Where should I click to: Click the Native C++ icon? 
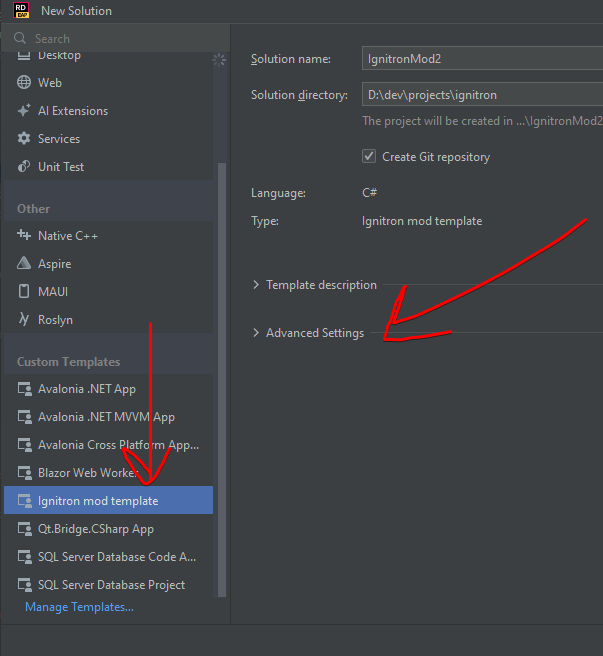point(24,235)
